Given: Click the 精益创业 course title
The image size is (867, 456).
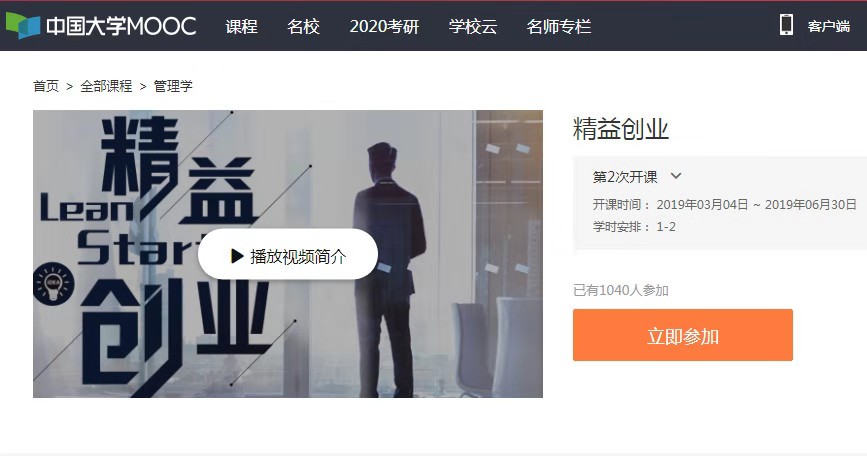Looking at the screenshot, I should pos(621,129).
